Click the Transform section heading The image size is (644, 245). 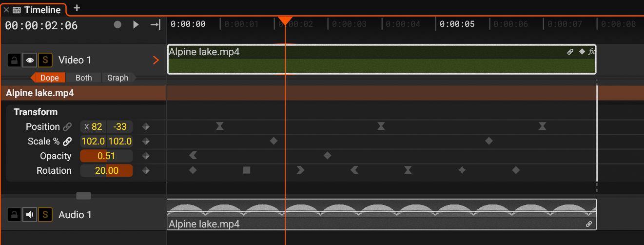(x=36, y=112)
